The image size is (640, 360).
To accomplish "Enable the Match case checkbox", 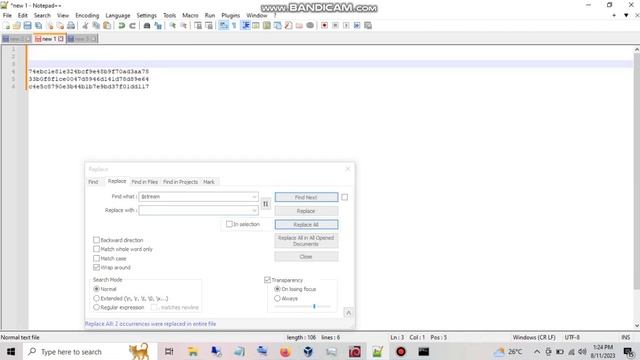I will [x=96, y=258].
